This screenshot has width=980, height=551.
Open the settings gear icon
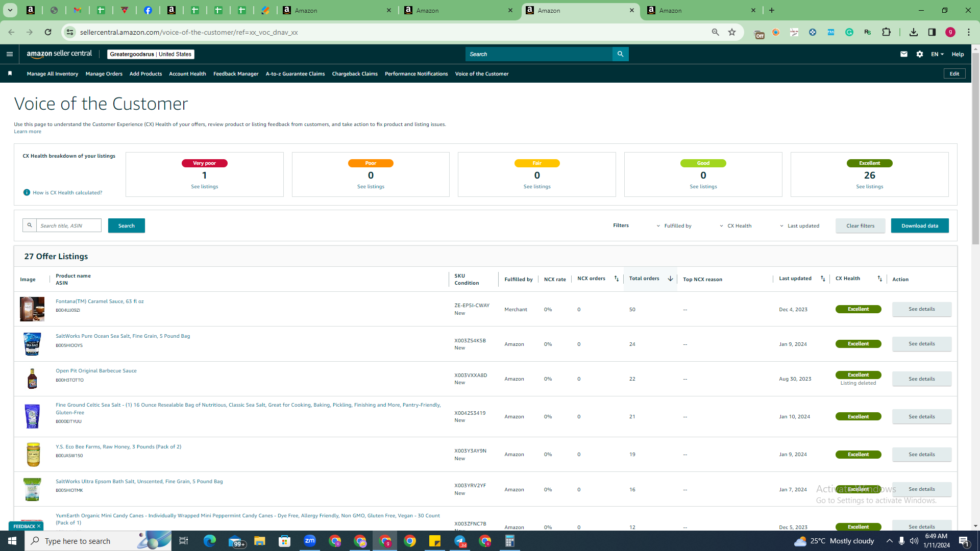[x=920, y=54]
